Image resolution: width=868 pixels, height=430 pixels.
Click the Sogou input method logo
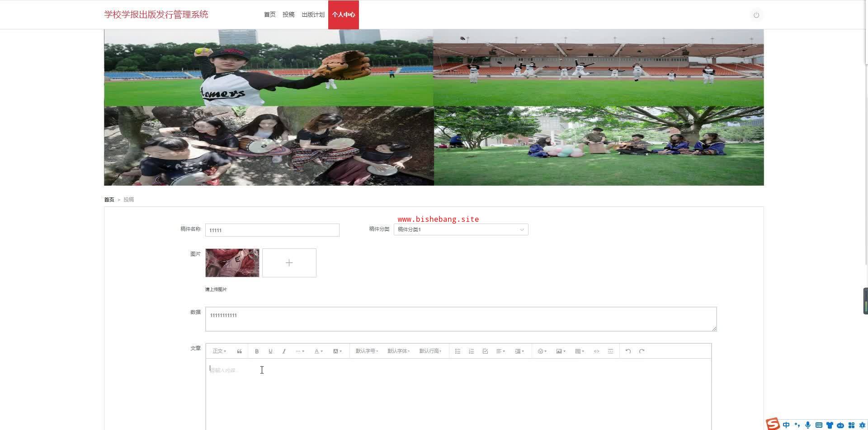[773, 424]
